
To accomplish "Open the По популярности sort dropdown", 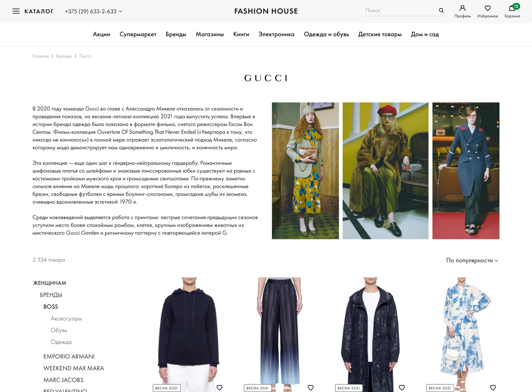I will coord(472,260).
